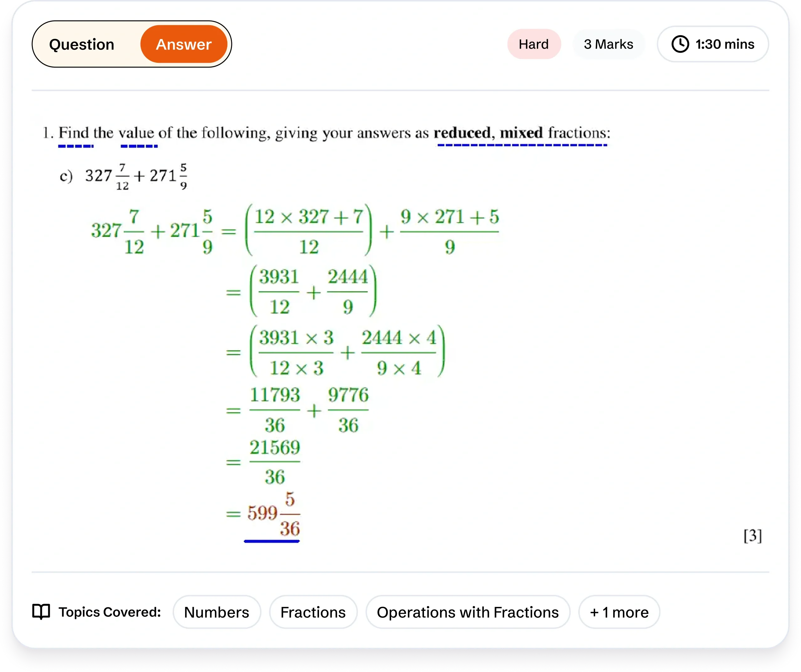
Task: Click question part c) expression
Action: click(x=136, y=176)
